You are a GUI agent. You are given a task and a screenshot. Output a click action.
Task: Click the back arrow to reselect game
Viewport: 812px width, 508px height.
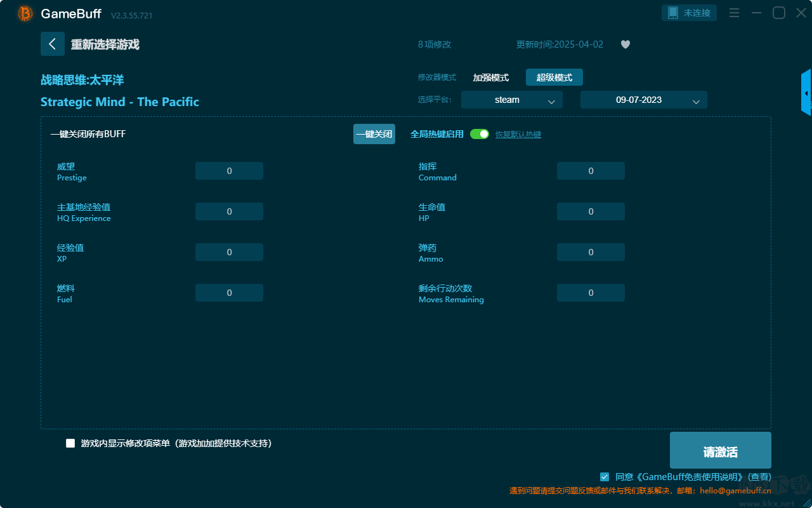pos(53,44)
